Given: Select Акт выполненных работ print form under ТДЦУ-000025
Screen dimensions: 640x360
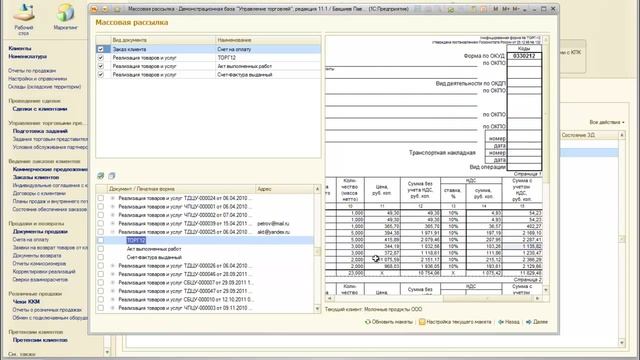Looking at the screenshot, I should pyautogui.click(x=154, y=249).
